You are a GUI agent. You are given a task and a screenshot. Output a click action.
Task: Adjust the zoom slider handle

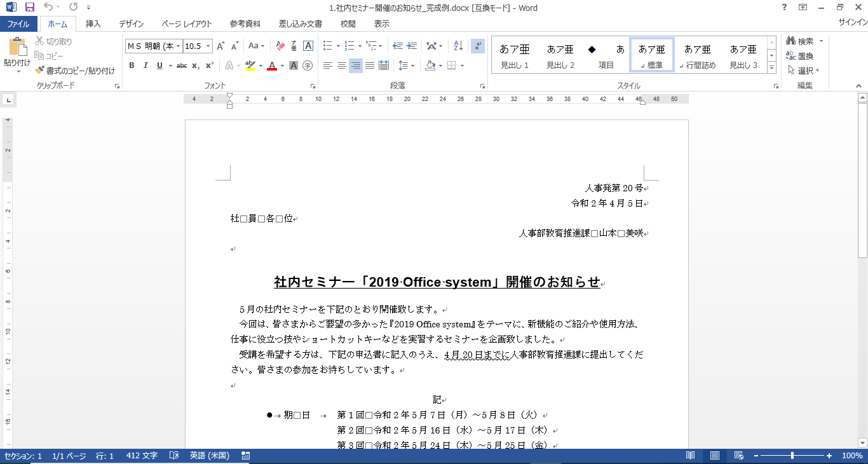792,456
